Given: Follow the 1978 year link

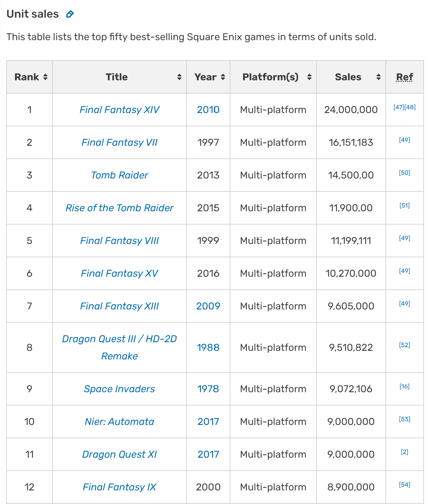Looking at the screenshot, I should click(208, 389).
